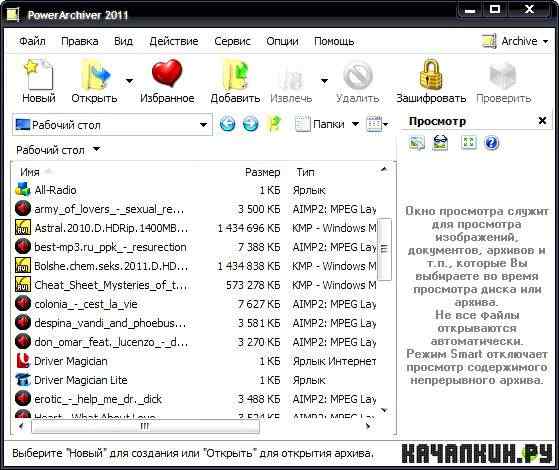Go up one folder level icon
The height and width of the screenshot is (470, 559).
274,124
